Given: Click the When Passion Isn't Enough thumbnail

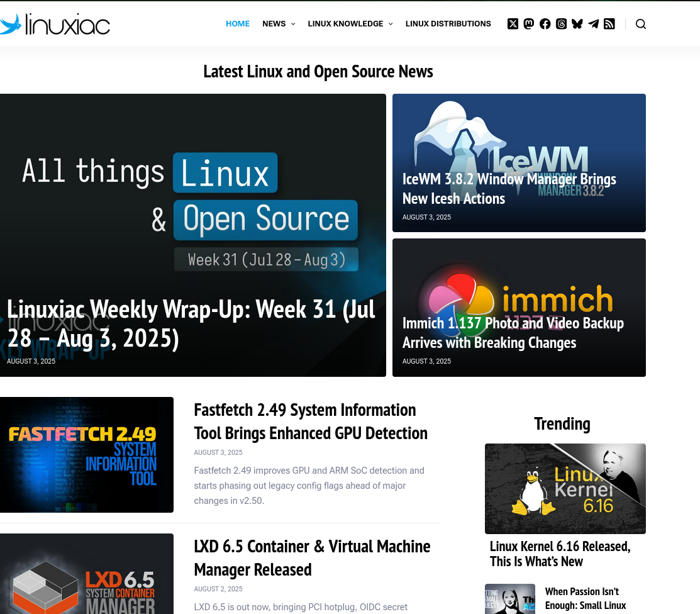Looking at the screenshot, I should [510, 599].
